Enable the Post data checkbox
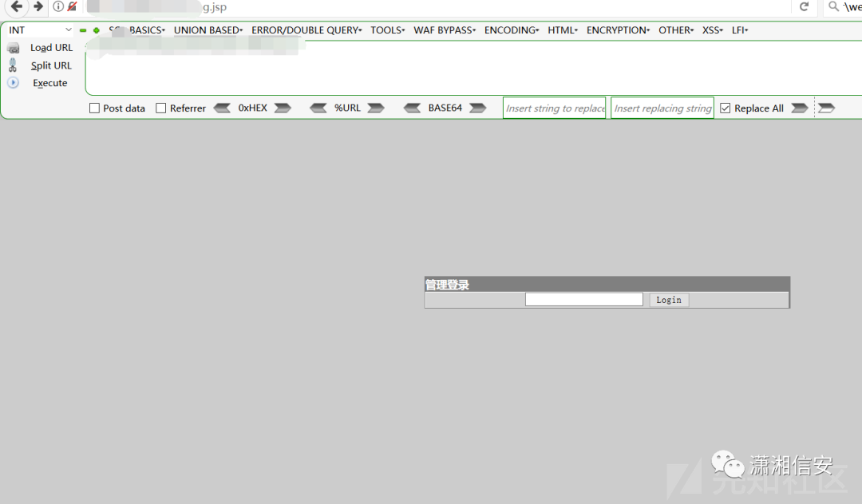Viewport: 862px width, 504px height. tap(94, 108)
